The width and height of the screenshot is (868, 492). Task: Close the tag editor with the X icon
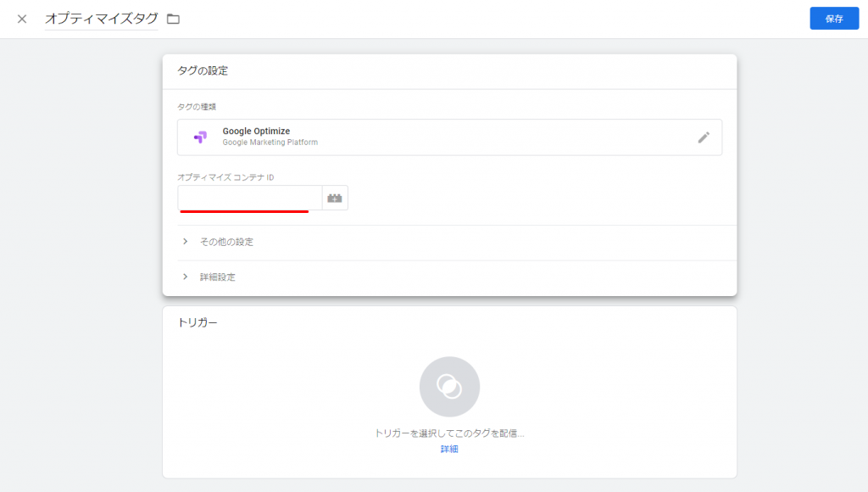21,19
